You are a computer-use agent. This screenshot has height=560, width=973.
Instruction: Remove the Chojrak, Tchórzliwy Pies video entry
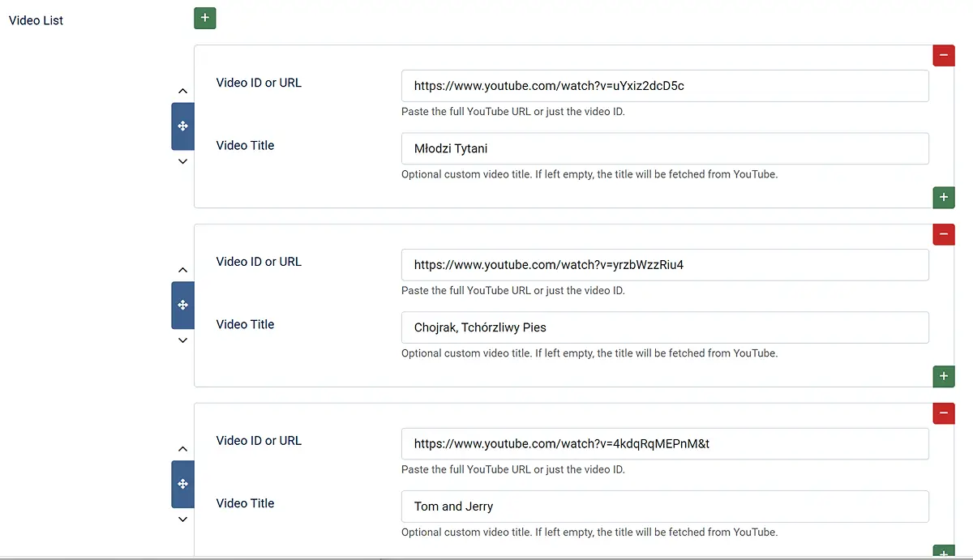pos(943,234)
